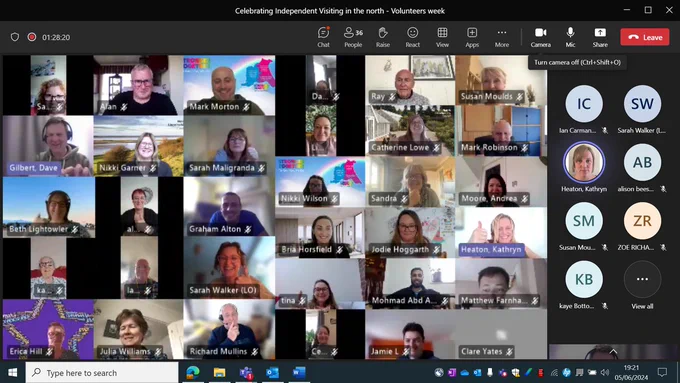Turn the Camera off

(540, 37)
